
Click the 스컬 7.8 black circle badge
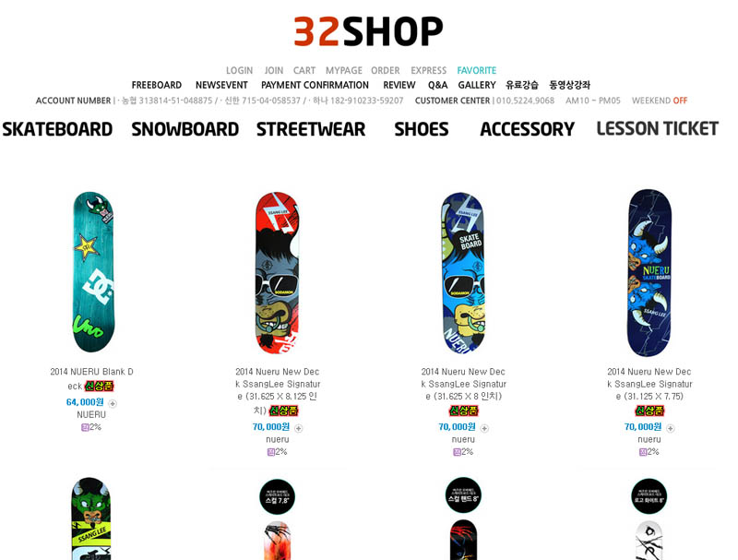coord(278,497)
